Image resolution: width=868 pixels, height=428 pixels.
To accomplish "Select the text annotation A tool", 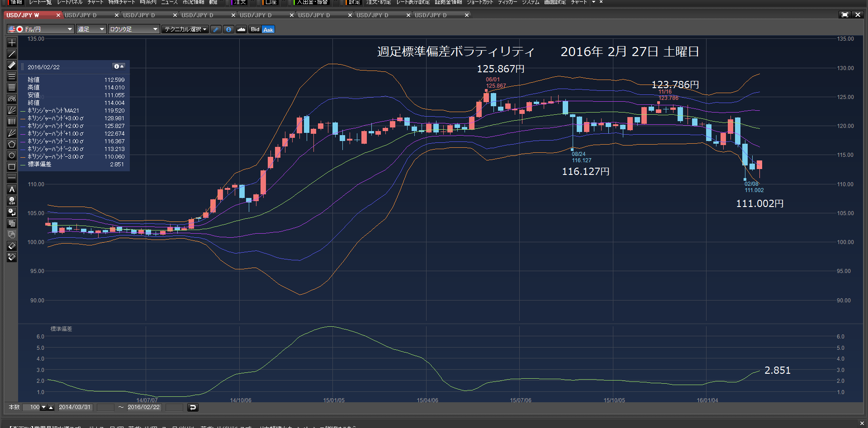I will tap(12, 189).
